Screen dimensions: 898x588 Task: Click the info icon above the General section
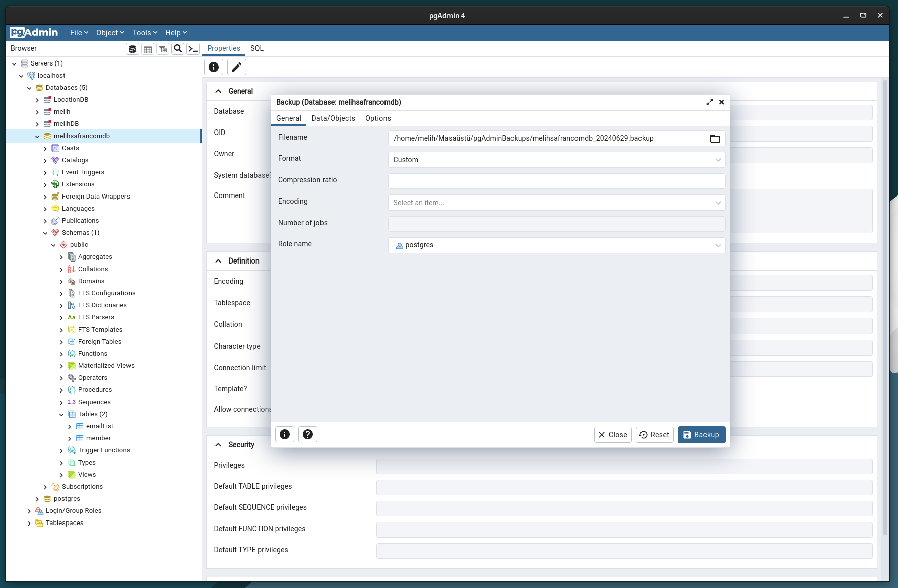click(214, 67)
